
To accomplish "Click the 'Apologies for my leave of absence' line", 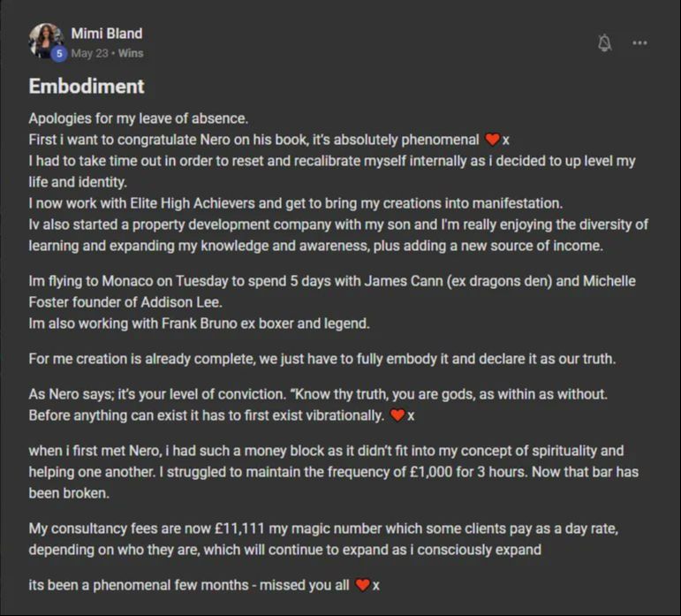I will 139,118.
